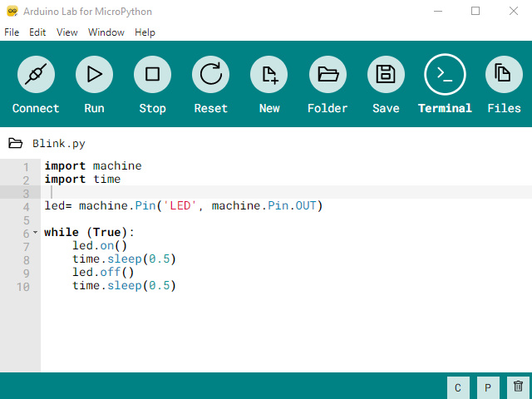Toggle the Terminal panel

(x=445, y=74)
